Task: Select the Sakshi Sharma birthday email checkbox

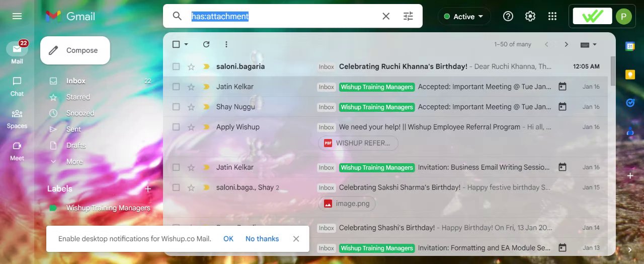Action: pyautogui.click(x=176, y=187)
